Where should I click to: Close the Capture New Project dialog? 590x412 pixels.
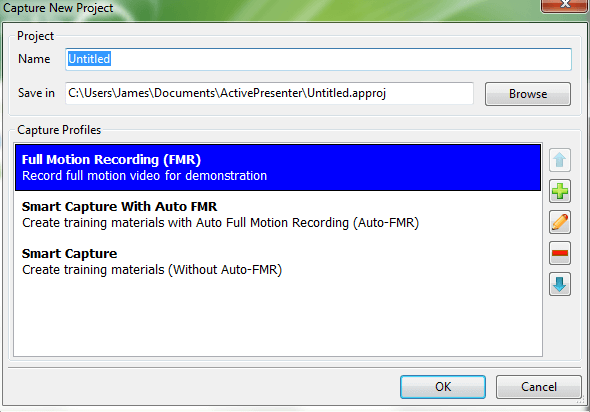pyautogui.click(x=564, y=5)
